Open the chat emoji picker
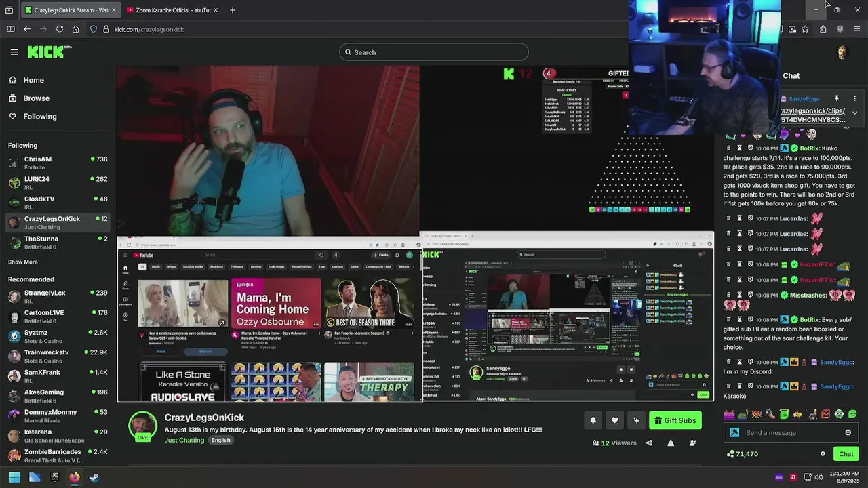The height and width of the screenshot is (488, 868). [848, 433]
